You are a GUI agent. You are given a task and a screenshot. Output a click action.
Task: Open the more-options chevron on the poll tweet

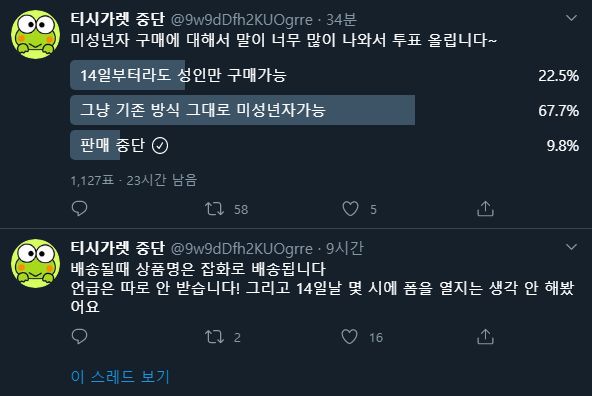pos(571,18)
